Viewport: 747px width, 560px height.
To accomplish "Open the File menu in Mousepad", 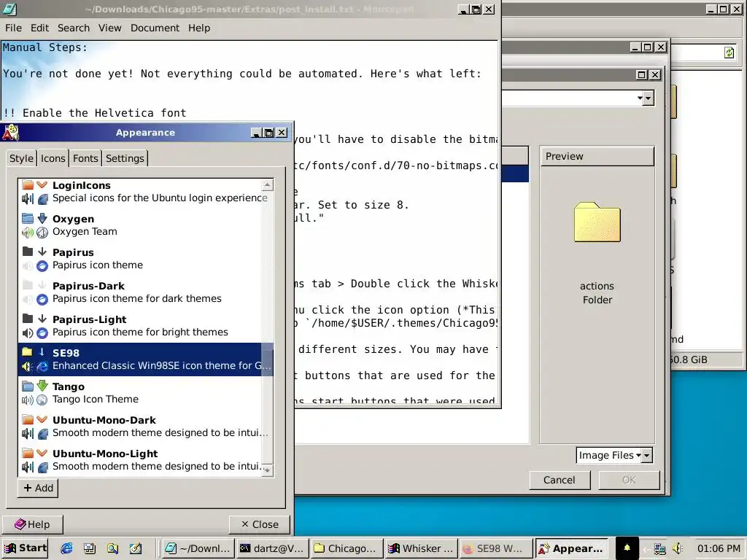I will point(13,28).
